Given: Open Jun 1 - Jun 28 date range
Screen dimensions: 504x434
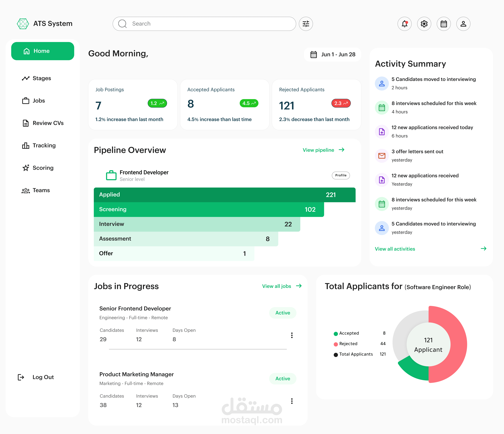Looking at the screenshot, I should click(x=332, y=55).
